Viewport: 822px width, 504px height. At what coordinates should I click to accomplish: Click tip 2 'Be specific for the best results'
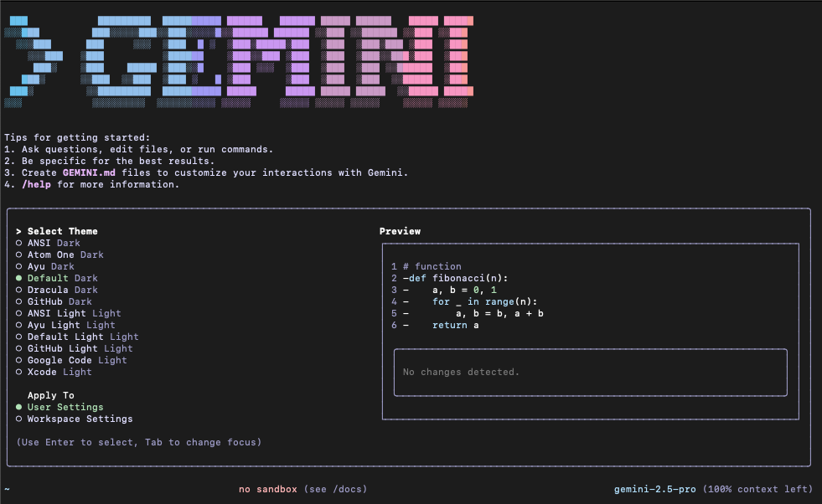click(110, 161)
